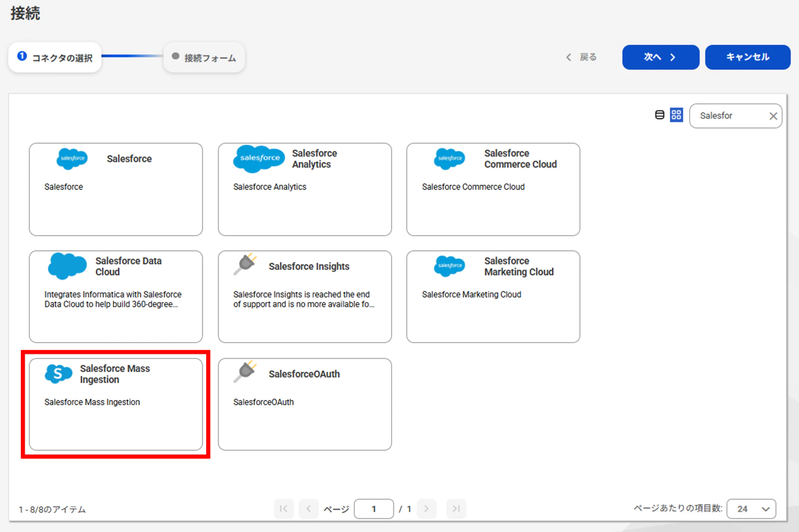Viewport: 799px width, 532px height.
Task: Click the Salesforce Data Cloud logo
Action: 68,266
